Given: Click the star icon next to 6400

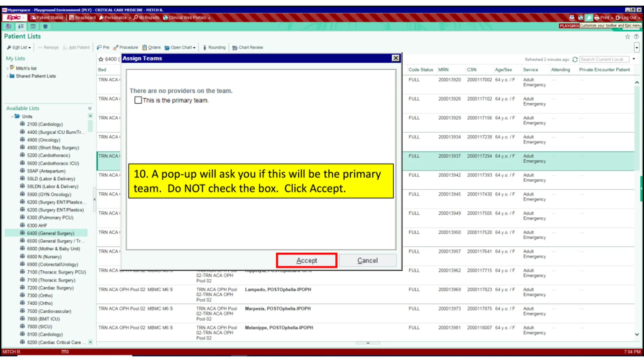Looking at the screenshot, I should coord(101,59).
